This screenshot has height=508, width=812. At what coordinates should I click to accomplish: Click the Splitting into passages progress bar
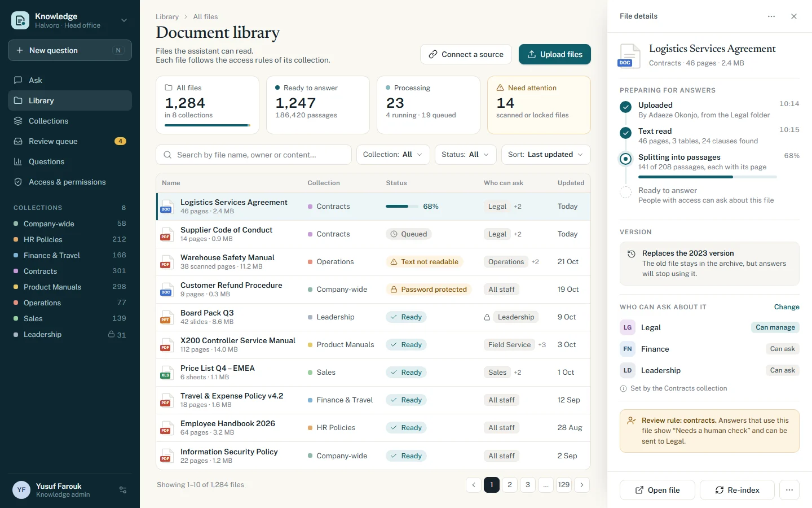[707, 177]
